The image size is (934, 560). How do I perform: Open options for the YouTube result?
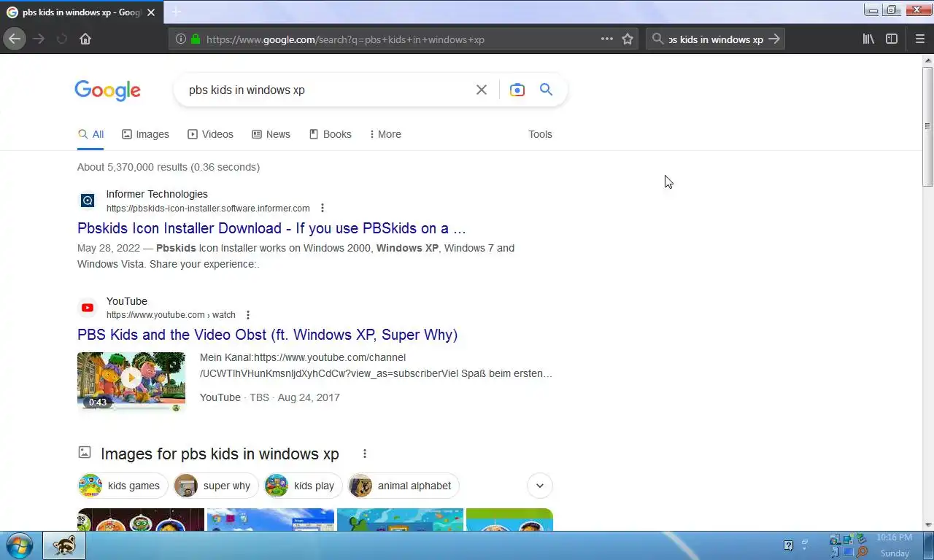pyautogui.click(x=248, y=315)
